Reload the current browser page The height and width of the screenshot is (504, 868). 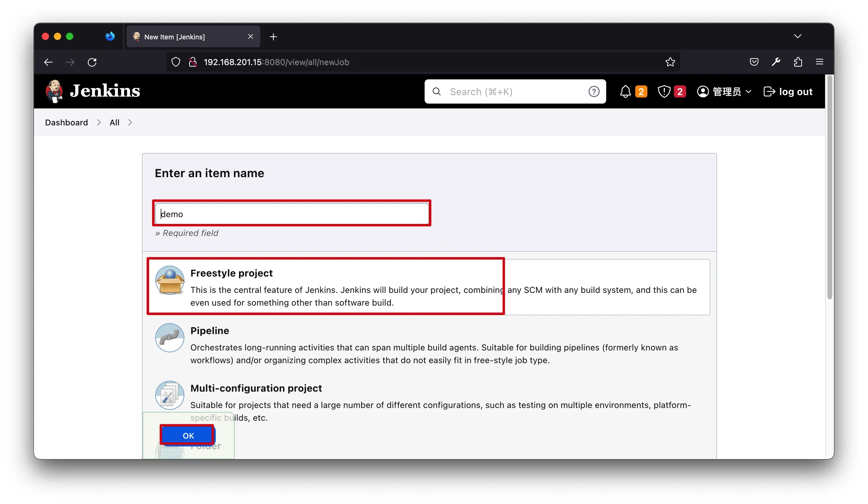pyautogui.click(x=92, y=62)
